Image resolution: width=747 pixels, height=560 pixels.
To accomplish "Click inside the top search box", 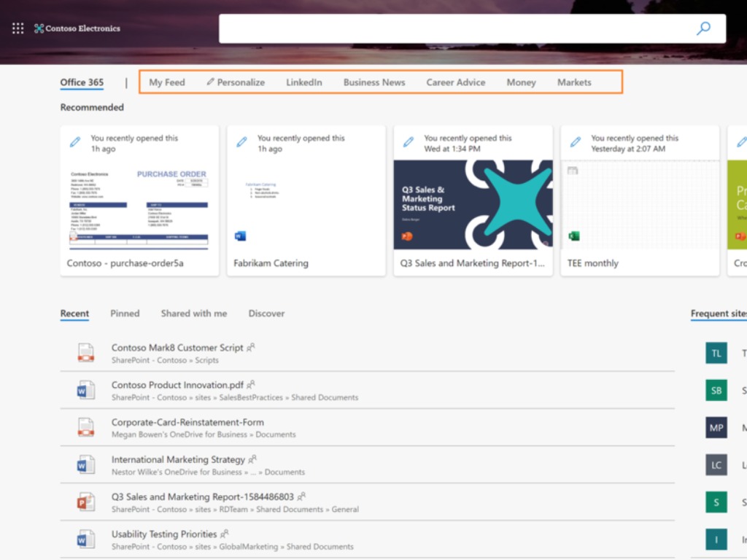I will [452, 28].
